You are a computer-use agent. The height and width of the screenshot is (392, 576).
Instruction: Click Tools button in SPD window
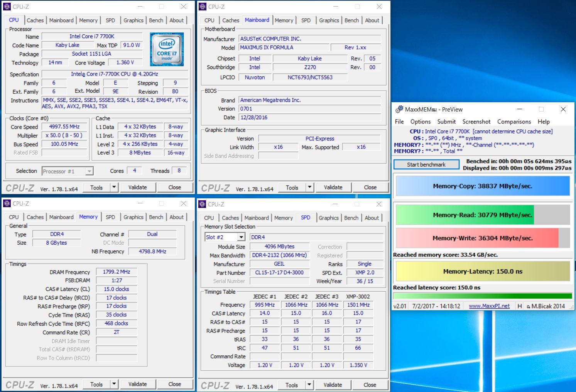click(292, 385)
